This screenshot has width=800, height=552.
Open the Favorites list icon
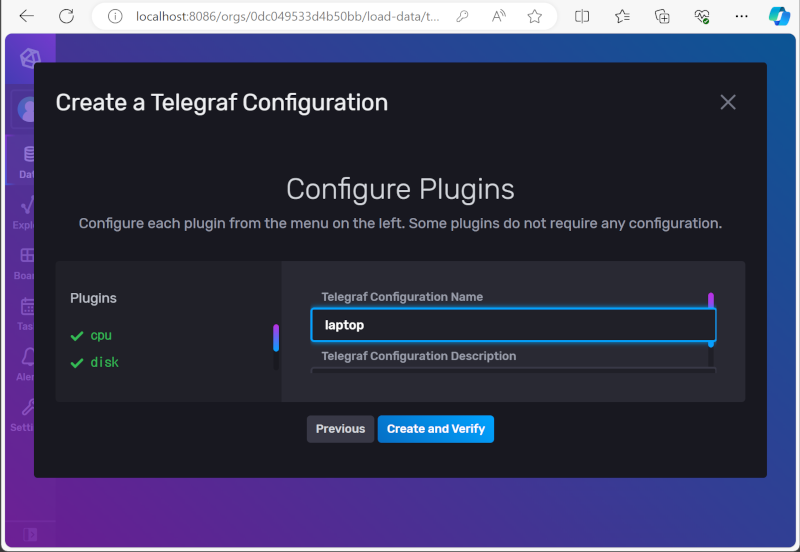(622, 17)
